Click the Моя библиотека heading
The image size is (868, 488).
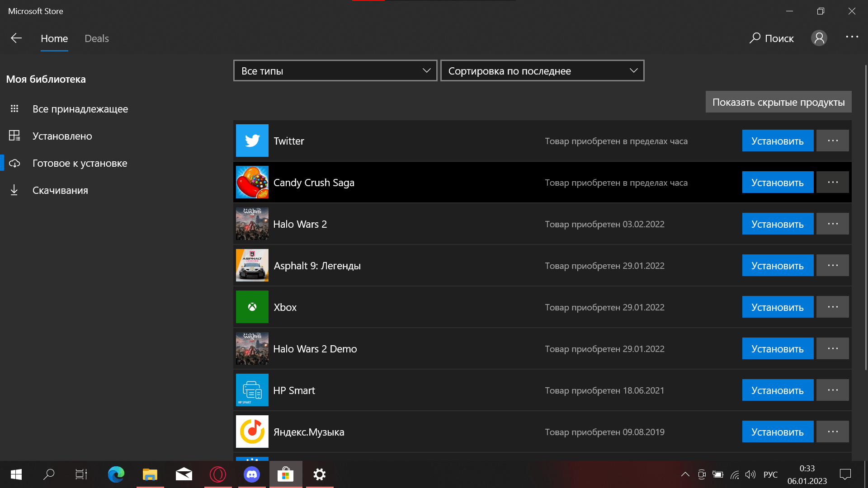pyautogui.click(x=46, y=79)
